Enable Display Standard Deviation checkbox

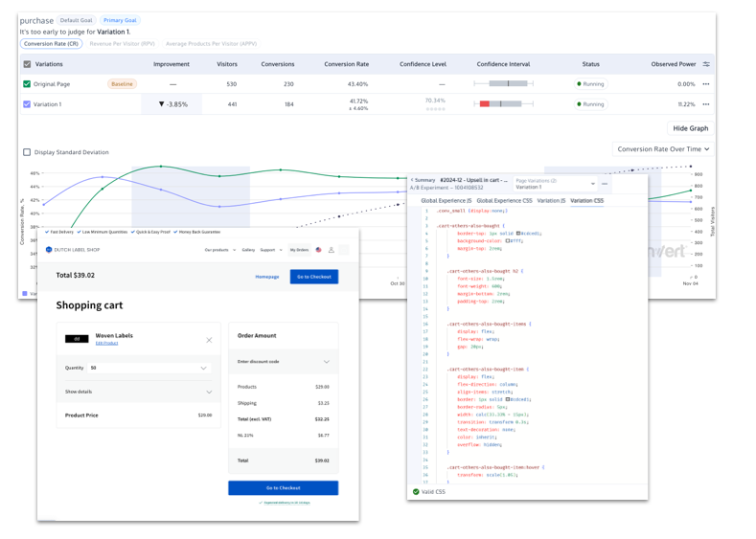[27, 152]
